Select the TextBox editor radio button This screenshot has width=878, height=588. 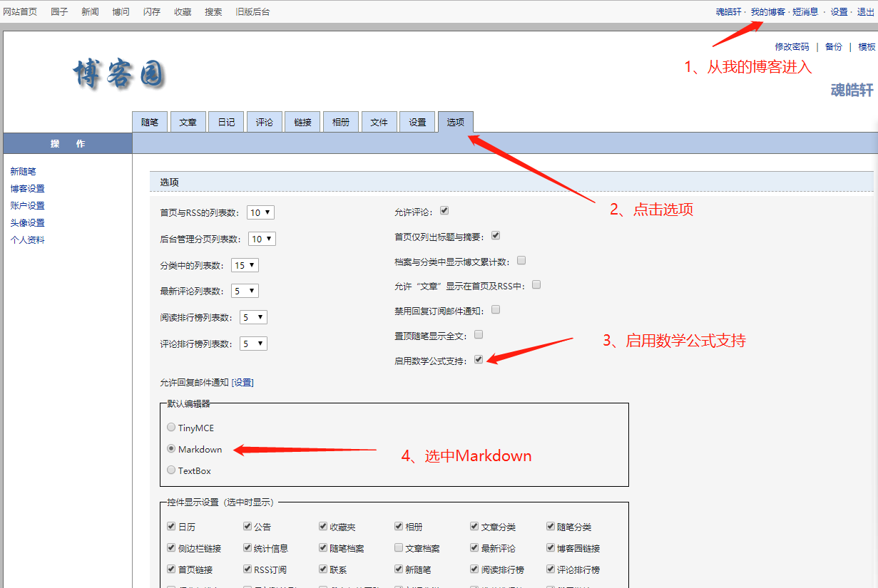click(171, 470)
